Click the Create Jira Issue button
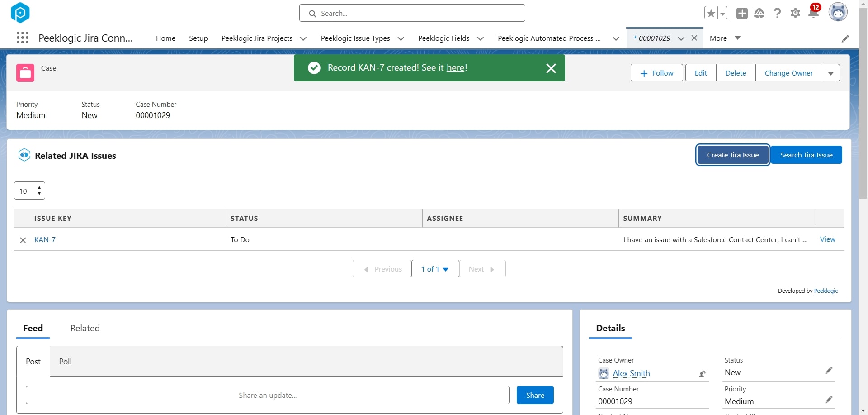Screen dimensions: 868x415 coord(732,154)
